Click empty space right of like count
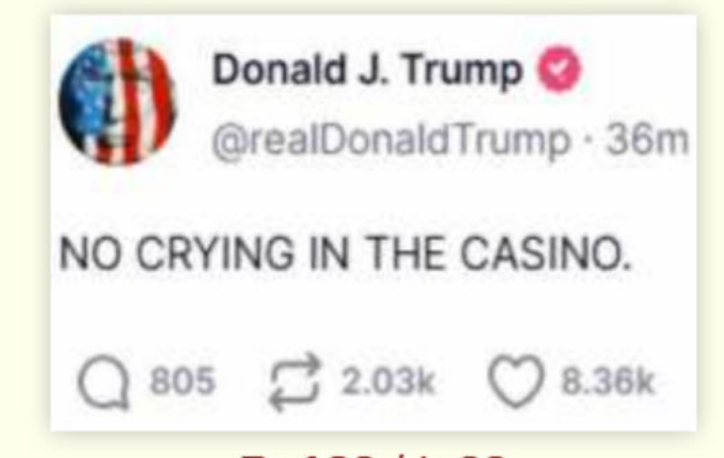 (x=675, y=381)
